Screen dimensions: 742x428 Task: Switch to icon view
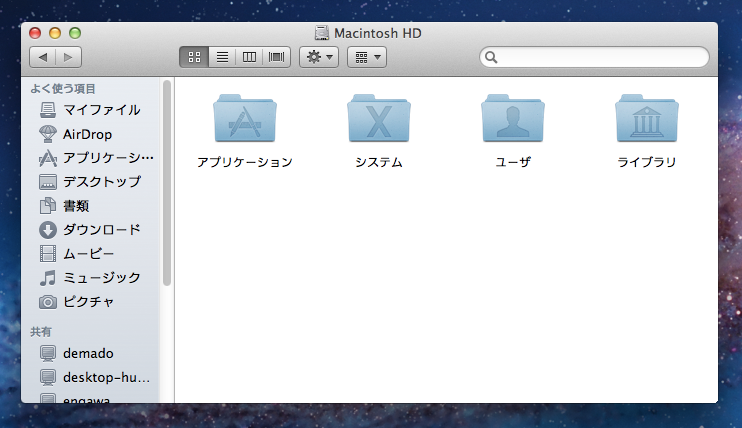click(x=194, y=57)
